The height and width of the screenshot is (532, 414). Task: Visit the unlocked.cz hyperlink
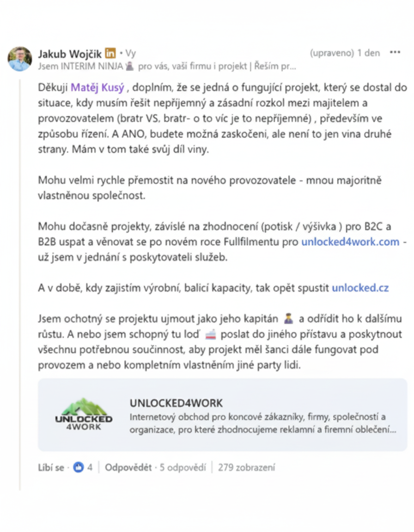[360, 288]
